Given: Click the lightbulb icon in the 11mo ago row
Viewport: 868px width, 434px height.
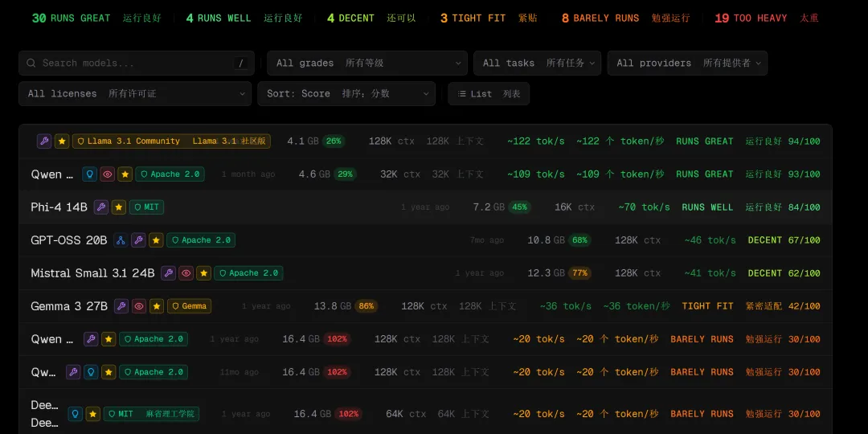Looking at the screenshot, I should (x=91, y=372).
